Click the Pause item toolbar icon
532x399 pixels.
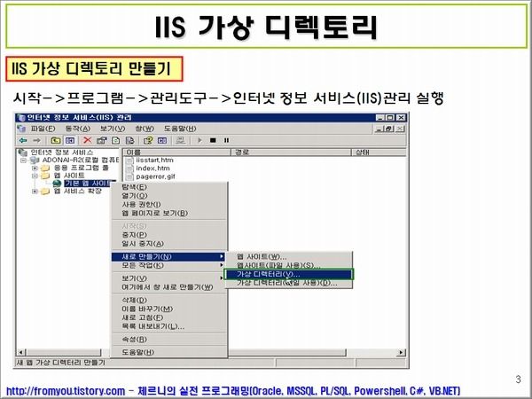226,140
